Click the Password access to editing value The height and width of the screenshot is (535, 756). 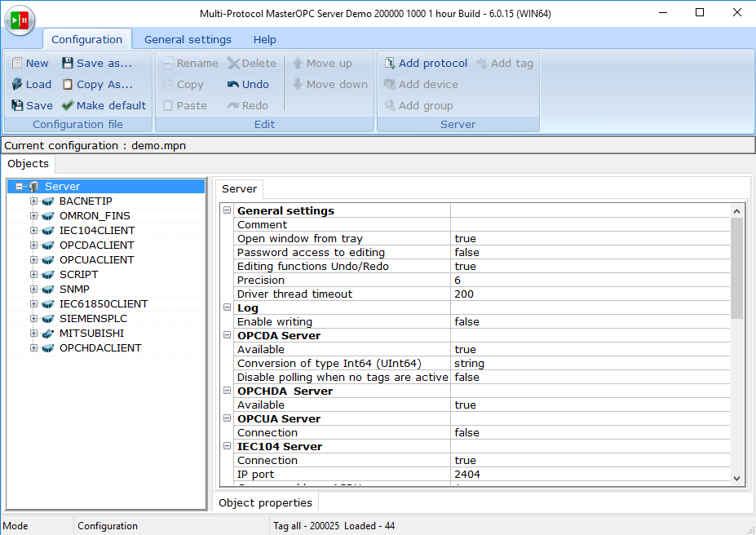point(466,253)
